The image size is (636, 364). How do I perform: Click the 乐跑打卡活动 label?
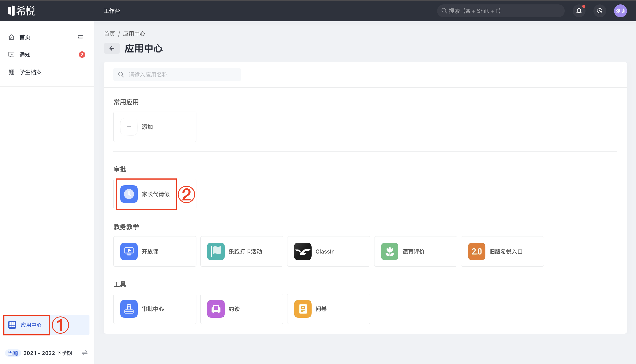(x=246, y=252)
